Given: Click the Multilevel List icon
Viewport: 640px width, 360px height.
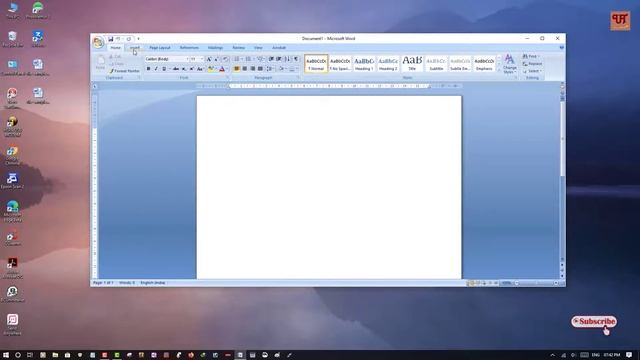Looking at the screenshot, I should pyautogui.click(x=260, y=59).
